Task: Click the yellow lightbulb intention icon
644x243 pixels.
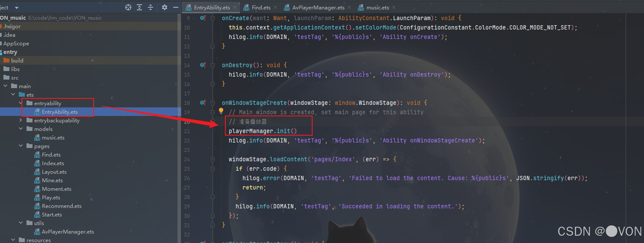Action: 221,111
